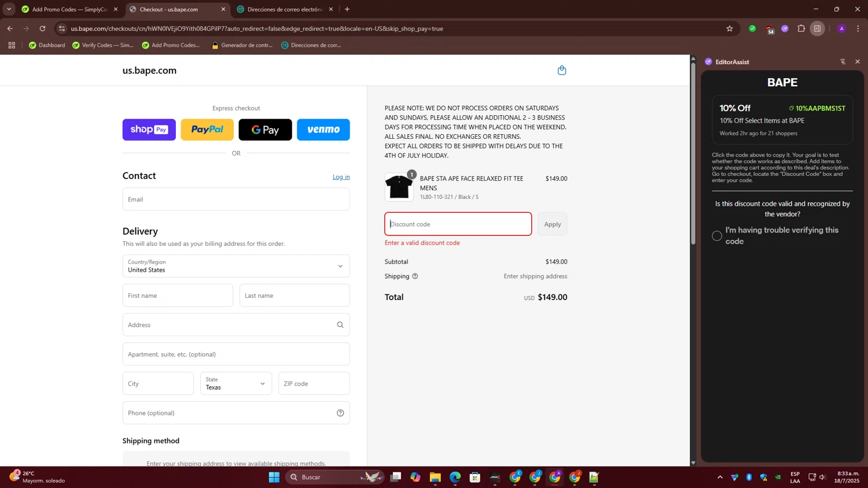Screen dimensions: 868x488
Task: Open the Direcciones de corr... bookmark
Action: pyautogui.click(x=311, y=45)
